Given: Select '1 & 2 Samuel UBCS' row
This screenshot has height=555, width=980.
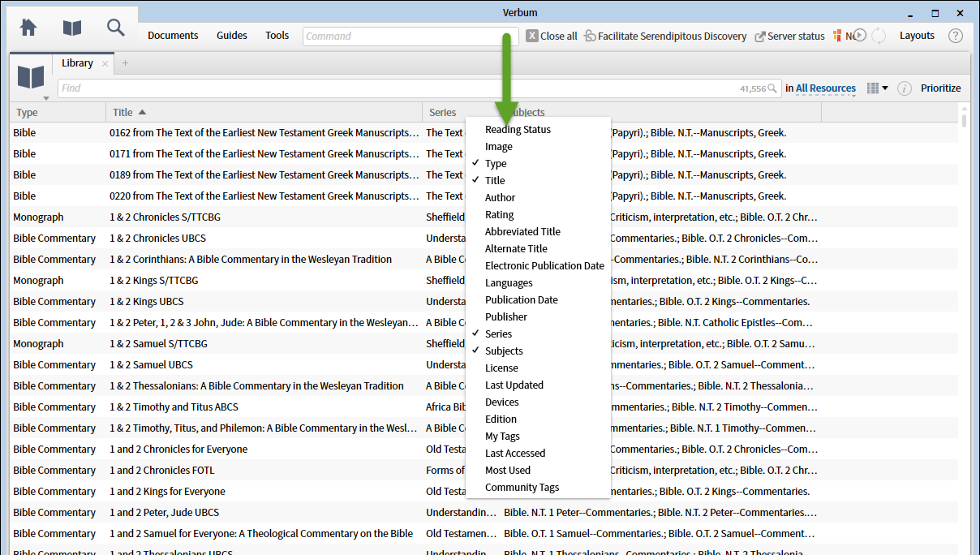Looking at the screenshot, I should point(484,364).
